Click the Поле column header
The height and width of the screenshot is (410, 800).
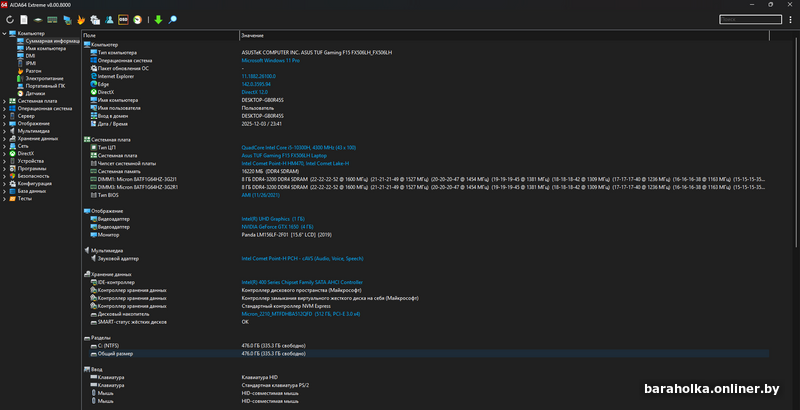coord(160,36)
